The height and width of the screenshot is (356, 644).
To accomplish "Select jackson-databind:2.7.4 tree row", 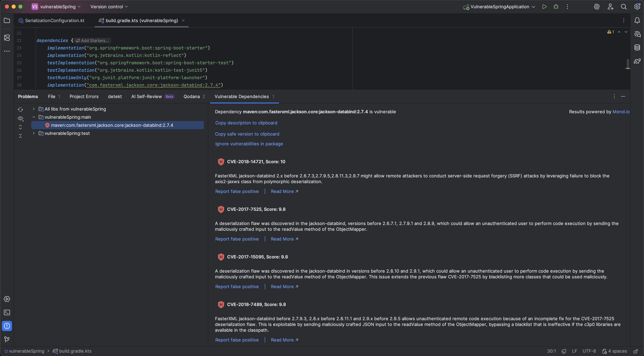I will 118,125.
